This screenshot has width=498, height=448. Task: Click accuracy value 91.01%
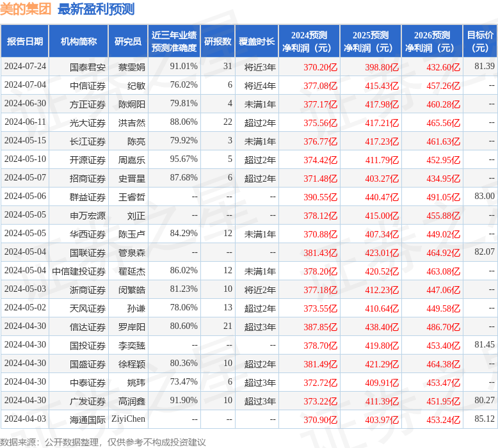click(x=184, y=67)
